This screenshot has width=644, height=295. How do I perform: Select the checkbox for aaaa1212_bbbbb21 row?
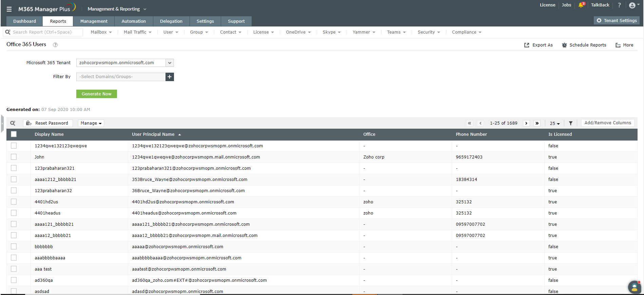click(14, 179)
